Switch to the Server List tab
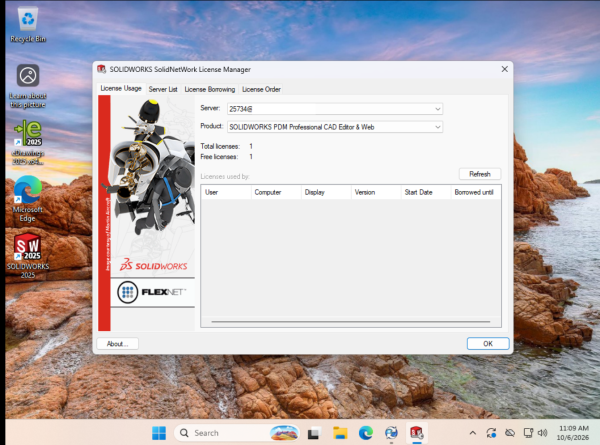Image resolution: width=600 pixels, height=445 pixels. click(x=163, y=89)
